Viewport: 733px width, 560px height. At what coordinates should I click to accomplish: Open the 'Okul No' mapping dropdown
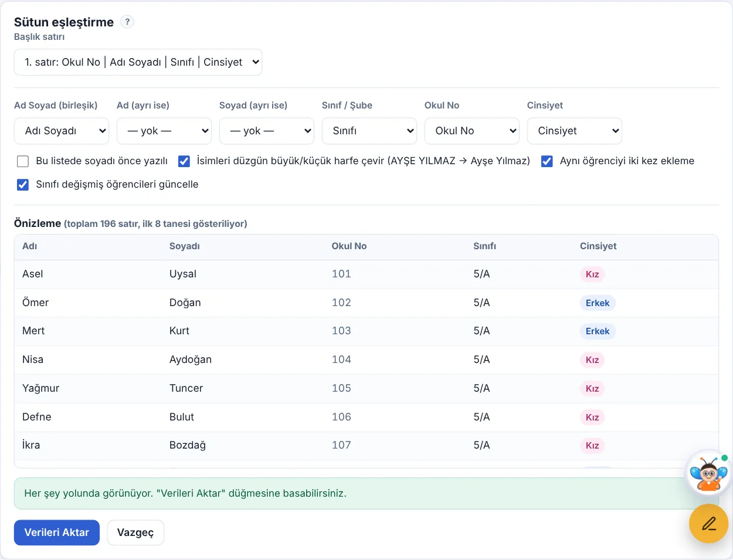(472, 131)
